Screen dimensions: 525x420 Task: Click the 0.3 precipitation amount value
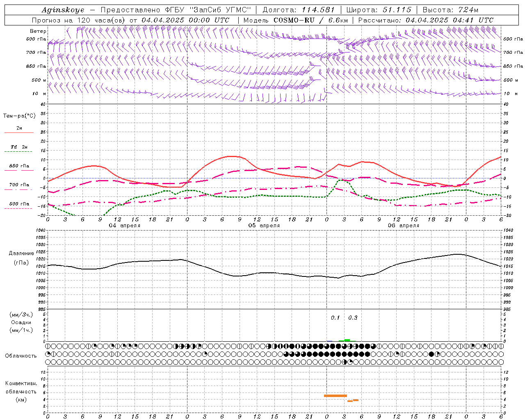coord(353,318)
